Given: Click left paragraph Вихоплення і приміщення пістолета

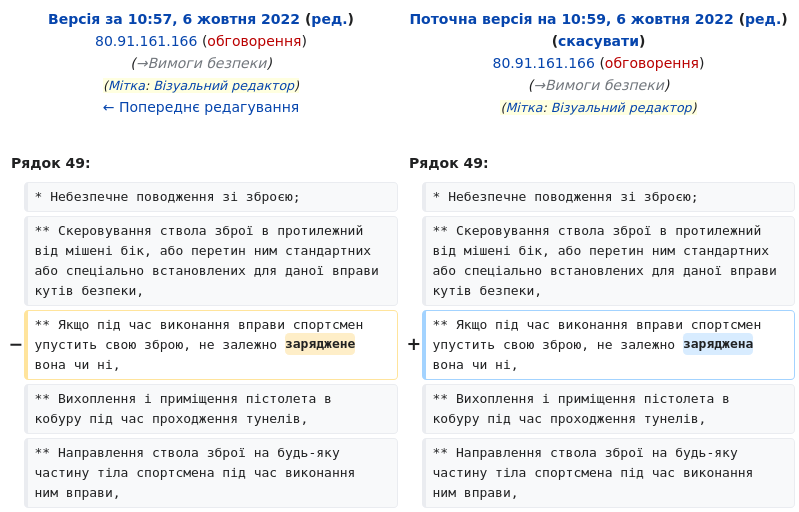Looking at the screenshot, I should coord(211,409).
